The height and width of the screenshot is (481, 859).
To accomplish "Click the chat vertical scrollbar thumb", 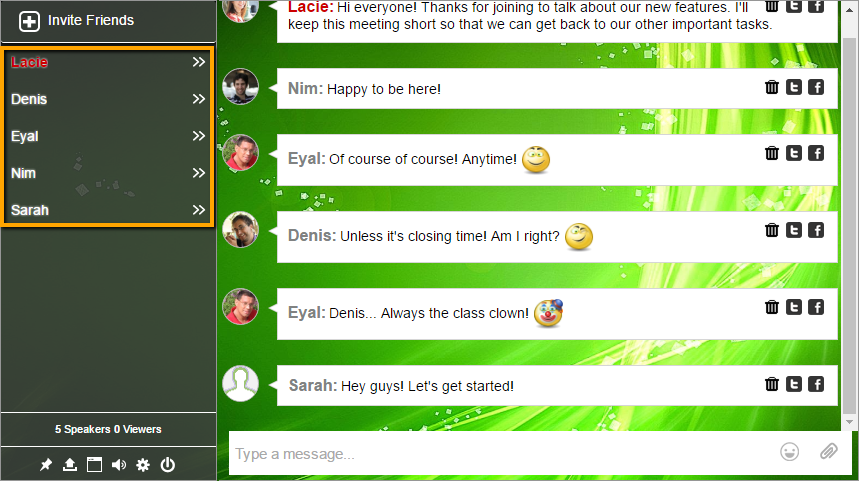I will coord(849,225).
